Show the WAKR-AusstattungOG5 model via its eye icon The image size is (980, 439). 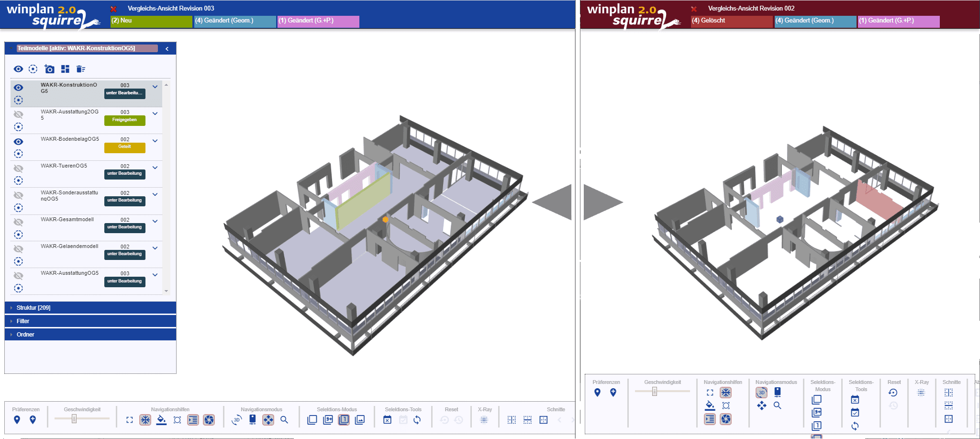point(18,276)
